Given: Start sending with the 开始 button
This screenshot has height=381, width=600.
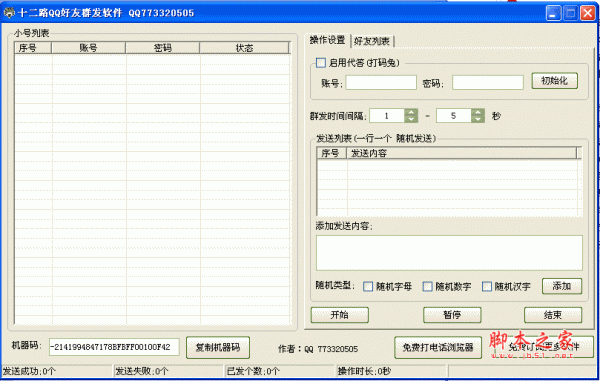Looking at the screenshot, I should tap(339, 315).
